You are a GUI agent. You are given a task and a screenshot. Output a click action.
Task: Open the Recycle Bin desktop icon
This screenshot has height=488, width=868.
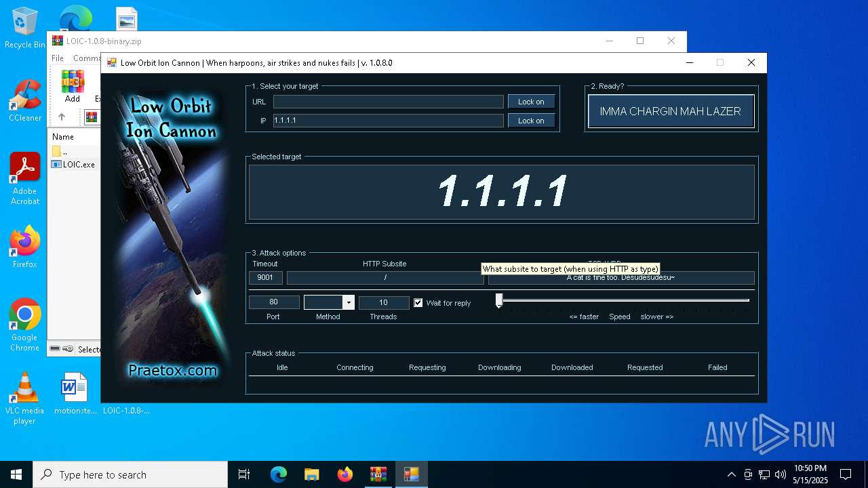click(x=25, y=28)
